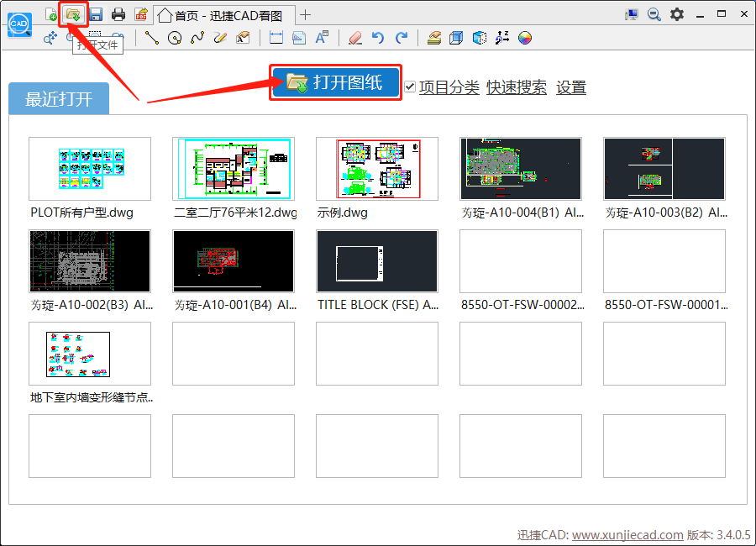
Task: Open file using the folder toolbar icon
Action: pyautogui.click(x=73, y=14)
